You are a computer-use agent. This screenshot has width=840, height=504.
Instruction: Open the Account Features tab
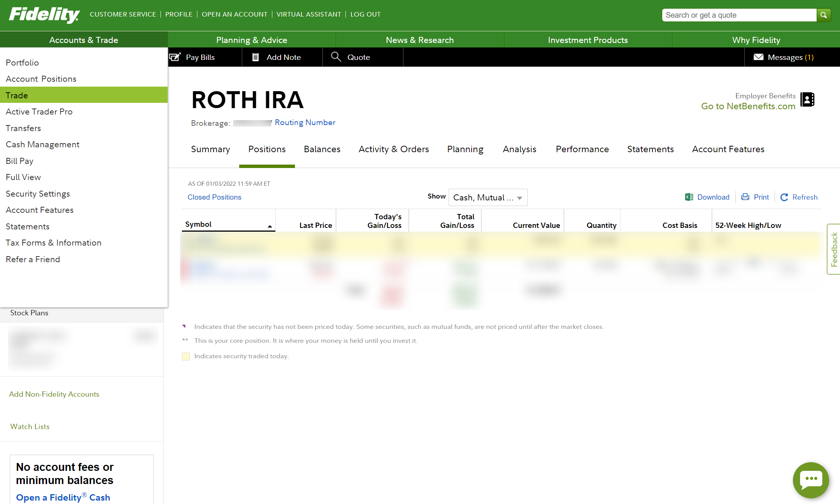click(x=728, y=149)
